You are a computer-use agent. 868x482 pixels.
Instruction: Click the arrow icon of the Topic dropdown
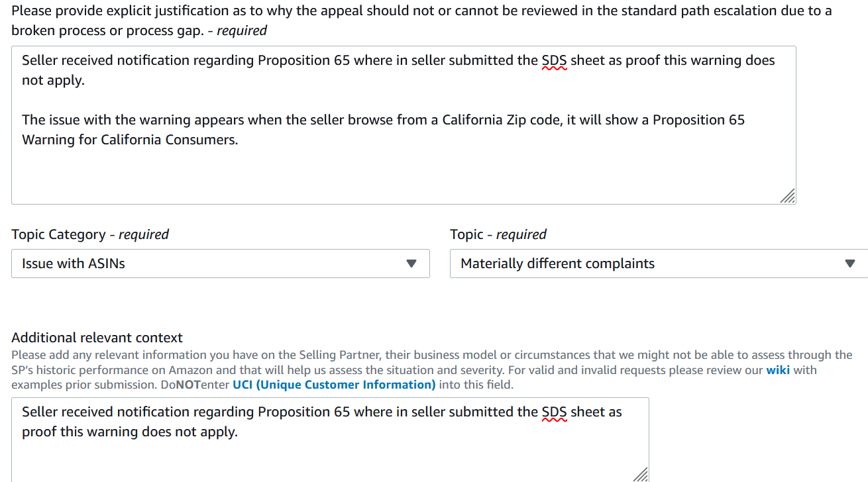850,264
